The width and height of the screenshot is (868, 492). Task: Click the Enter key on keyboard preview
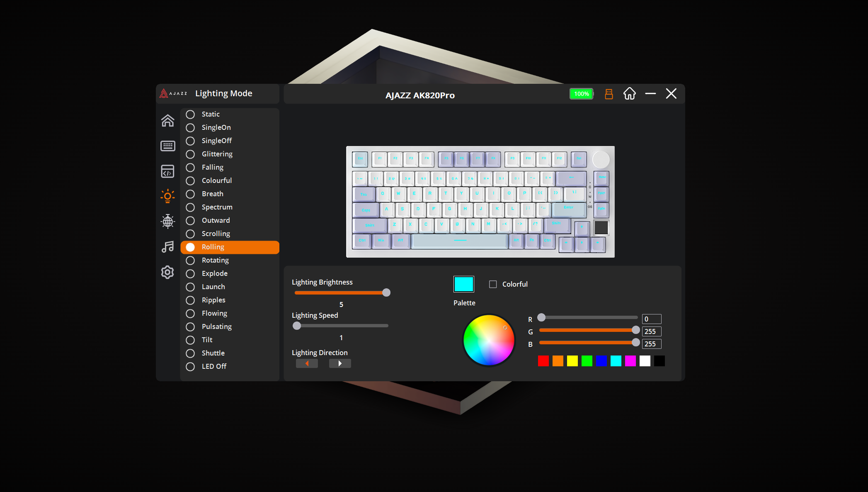click(x=569, y=209)
